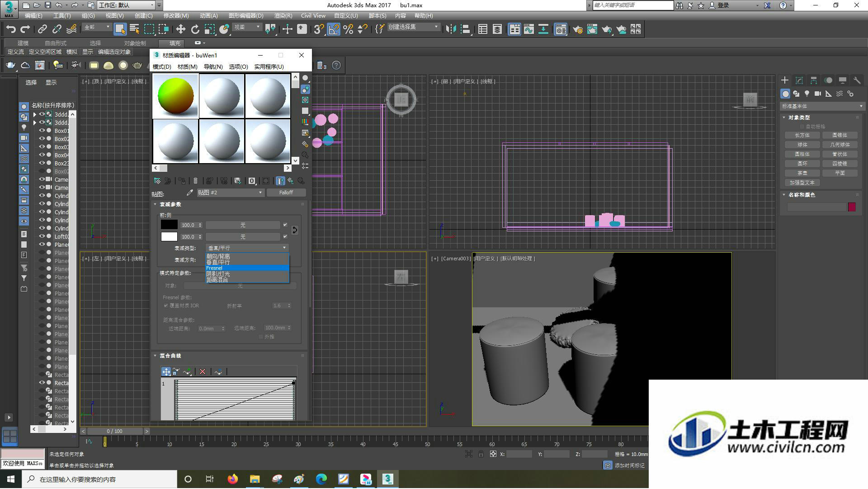
Task: Select 阴影/灯光 in the falloff type list
Action: tap(247, 274)
